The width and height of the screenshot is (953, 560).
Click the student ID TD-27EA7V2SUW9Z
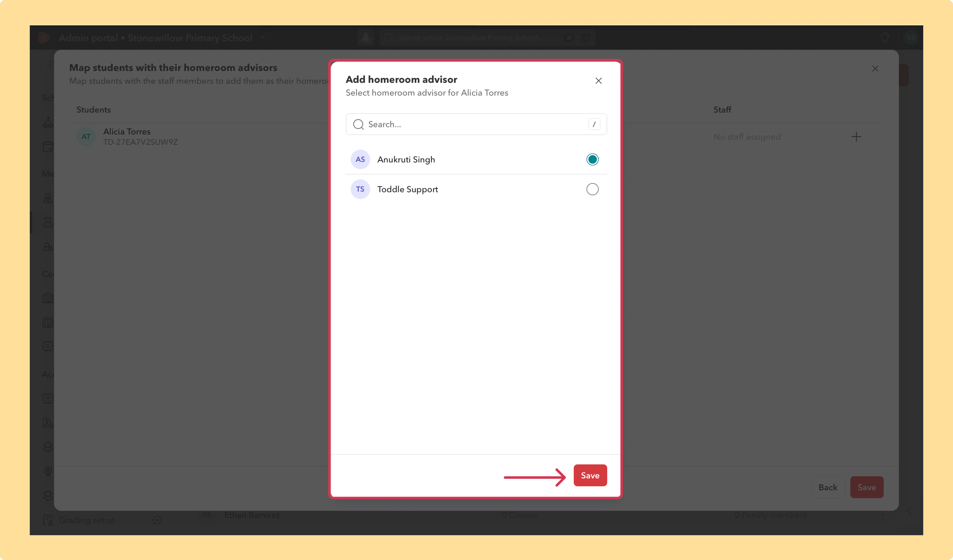click(140, 142)
